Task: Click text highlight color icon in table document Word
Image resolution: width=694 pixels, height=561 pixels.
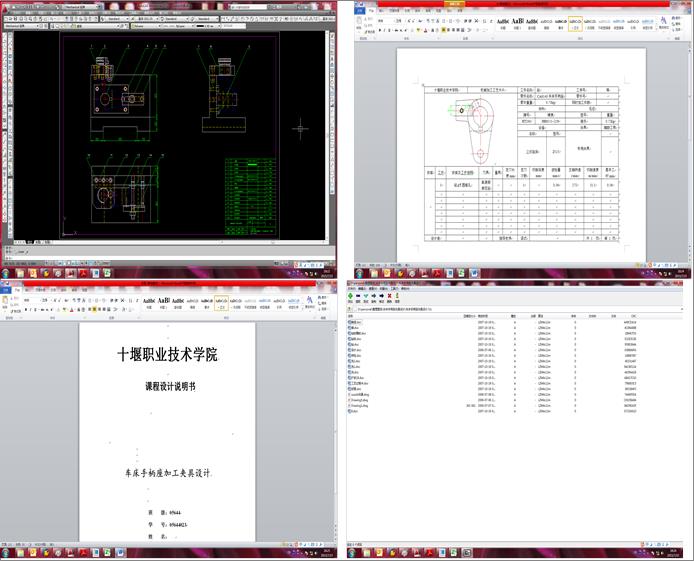Action: coord(418,30)
